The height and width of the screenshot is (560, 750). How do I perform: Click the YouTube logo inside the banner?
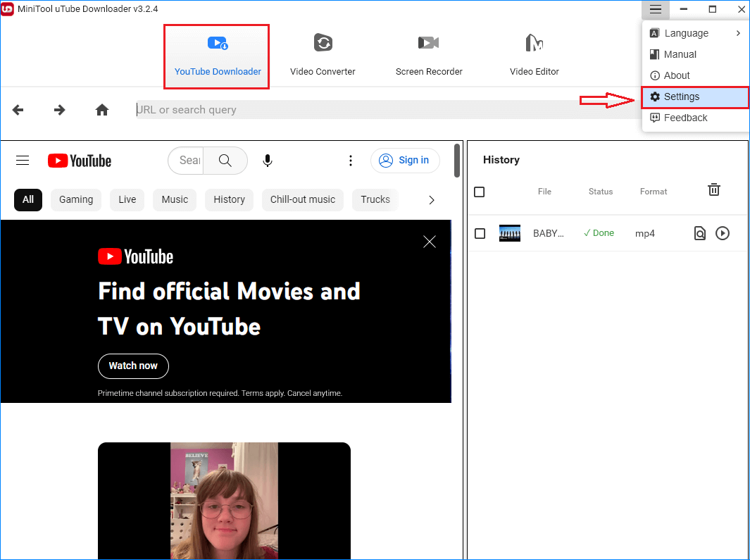[135, 256]
